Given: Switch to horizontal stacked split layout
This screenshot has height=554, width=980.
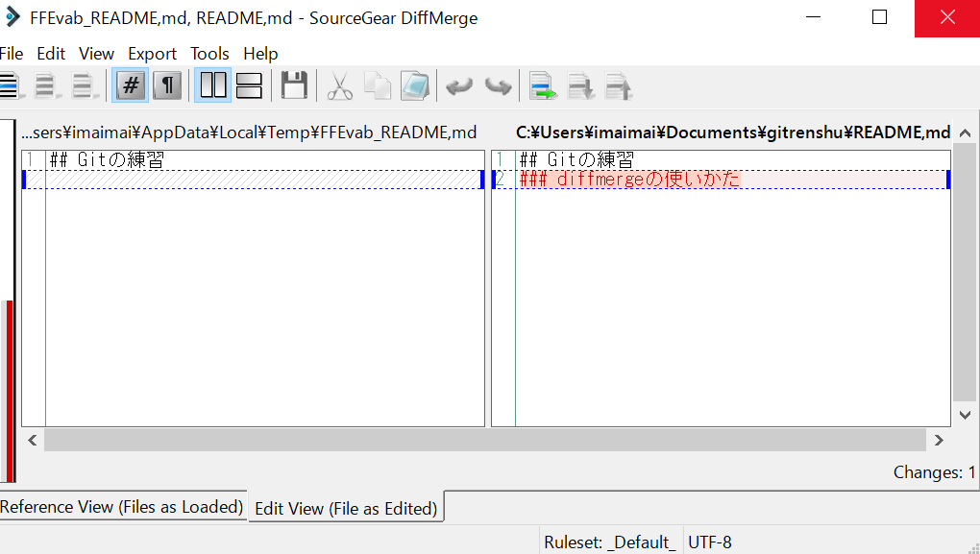Looking at the screenshot, I should click(x=250, y=85).
